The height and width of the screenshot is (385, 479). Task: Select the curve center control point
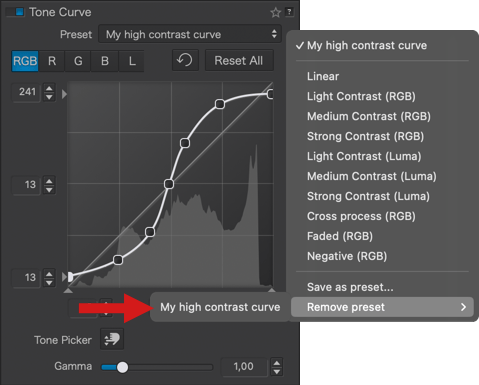click(x=169, y=184)
